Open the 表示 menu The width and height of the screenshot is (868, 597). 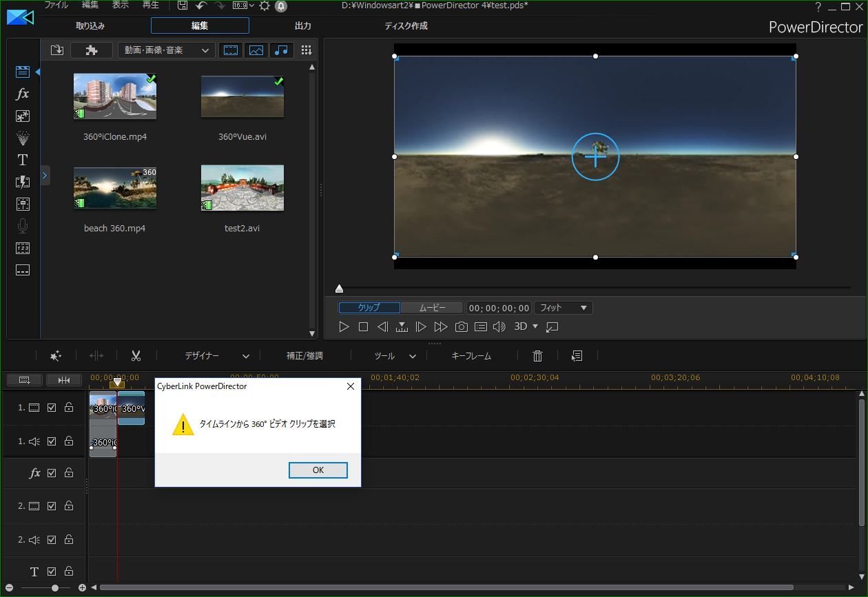click(x=121, y=5)
